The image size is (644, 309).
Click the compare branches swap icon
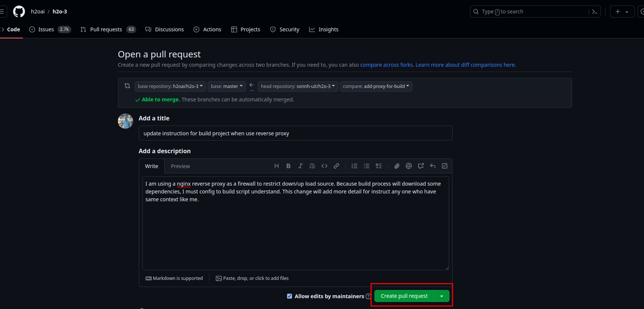[127, 86]
